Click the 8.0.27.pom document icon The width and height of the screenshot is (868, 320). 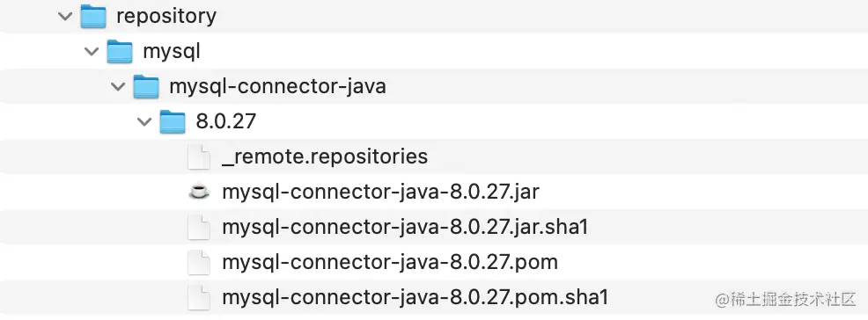point(199,263)
